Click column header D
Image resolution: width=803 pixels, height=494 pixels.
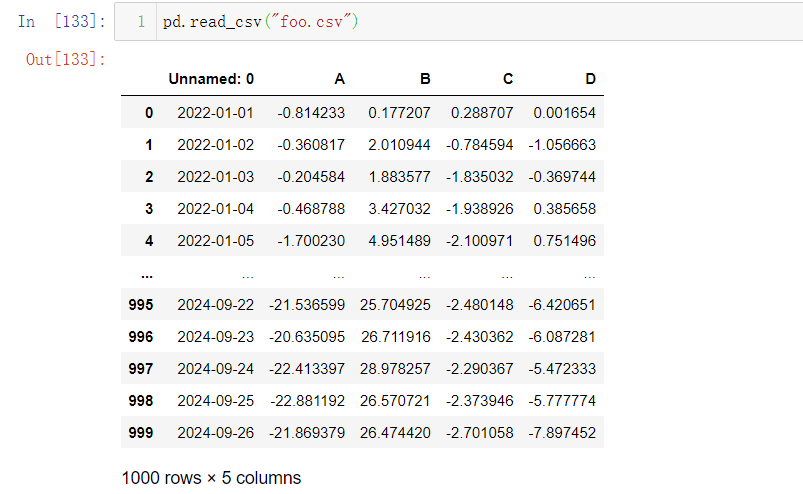tap(590, 79)
